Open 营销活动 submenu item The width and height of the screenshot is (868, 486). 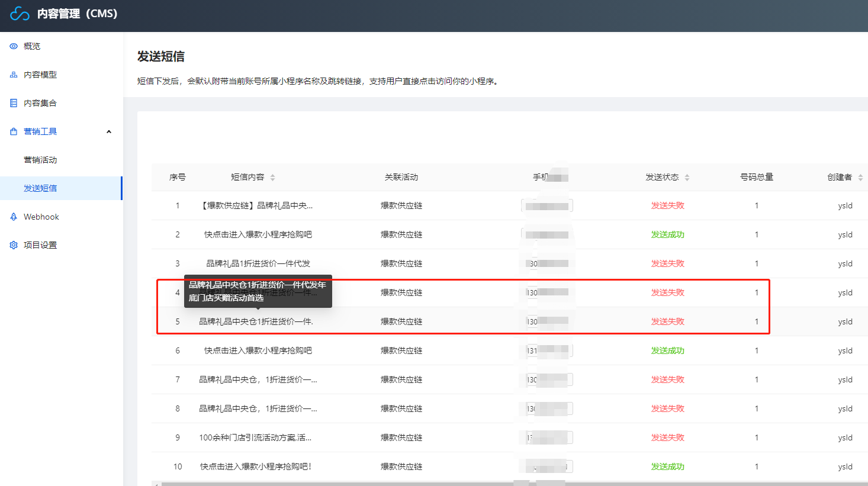40,160
